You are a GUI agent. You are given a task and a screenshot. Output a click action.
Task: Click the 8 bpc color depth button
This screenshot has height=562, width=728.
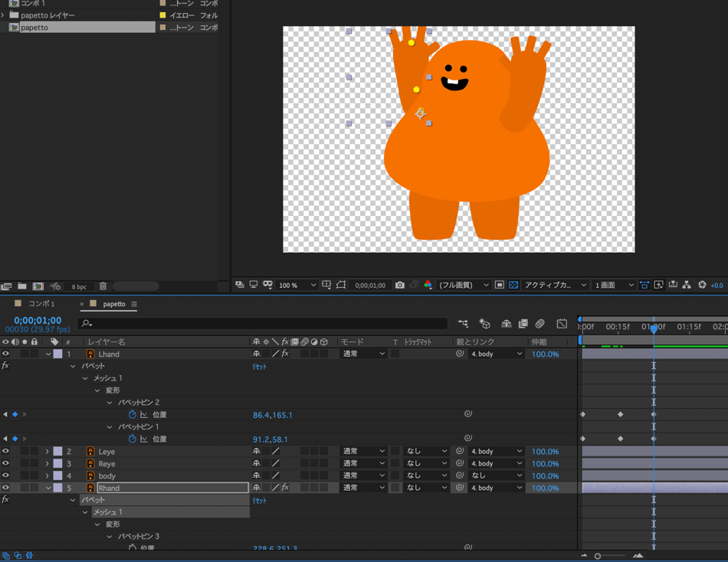click(79, 286)
